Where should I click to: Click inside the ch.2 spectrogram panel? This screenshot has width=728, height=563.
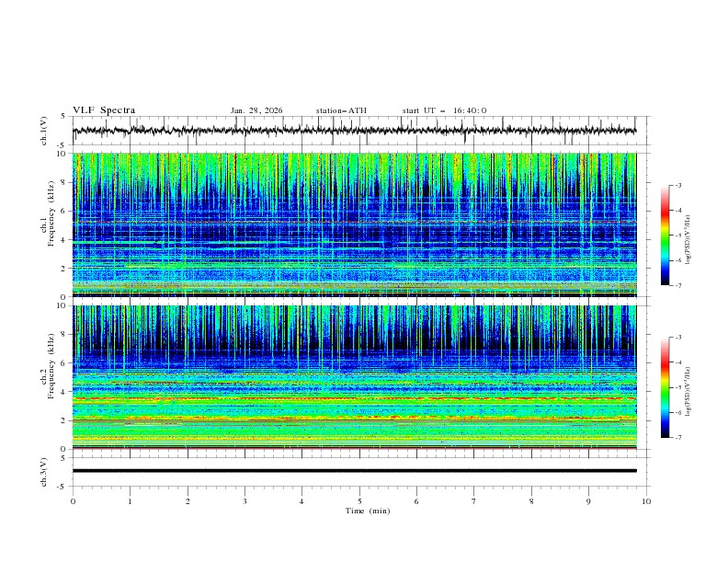pyautogui.click(x=354, y=377)
